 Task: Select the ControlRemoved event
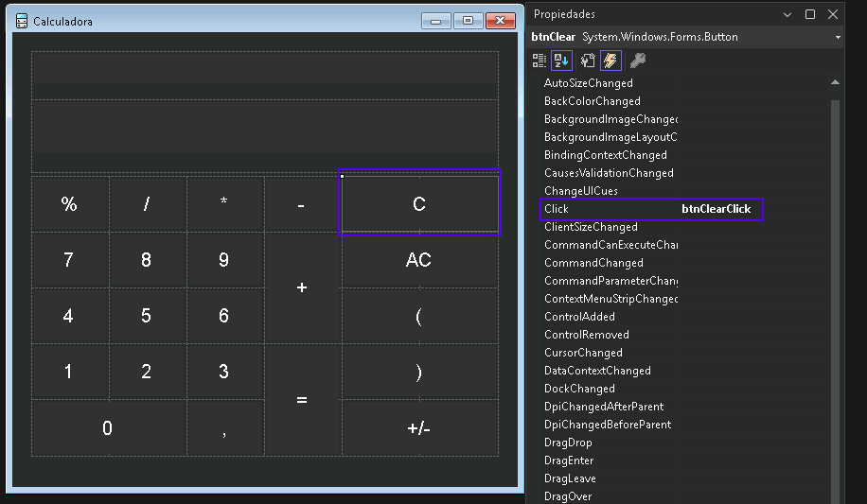tap(587, 335)
